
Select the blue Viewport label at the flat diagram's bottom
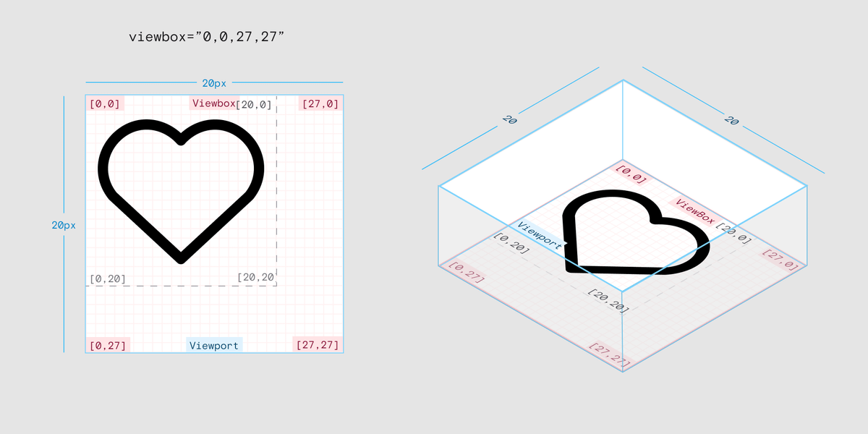[213, 345]
